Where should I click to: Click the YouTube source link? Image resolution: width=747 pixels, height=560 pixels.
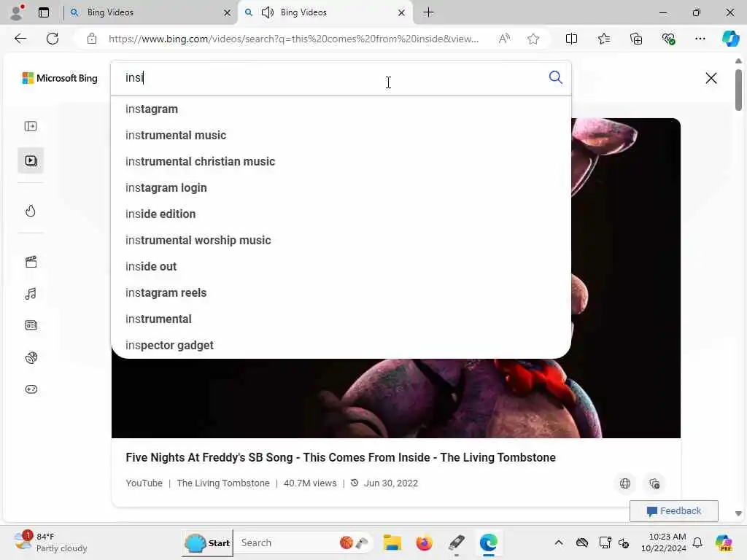click(x=144, y=483)
